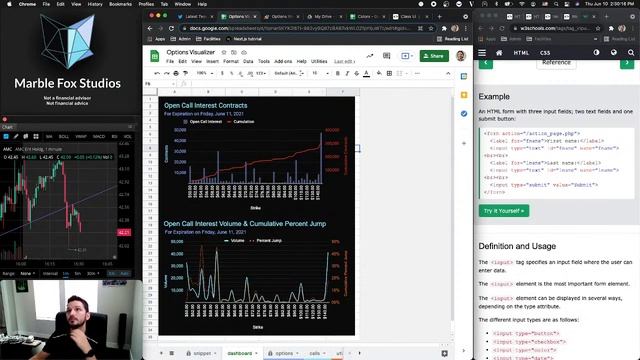
Task: Open the all sheets list icon
Action: 172,353
